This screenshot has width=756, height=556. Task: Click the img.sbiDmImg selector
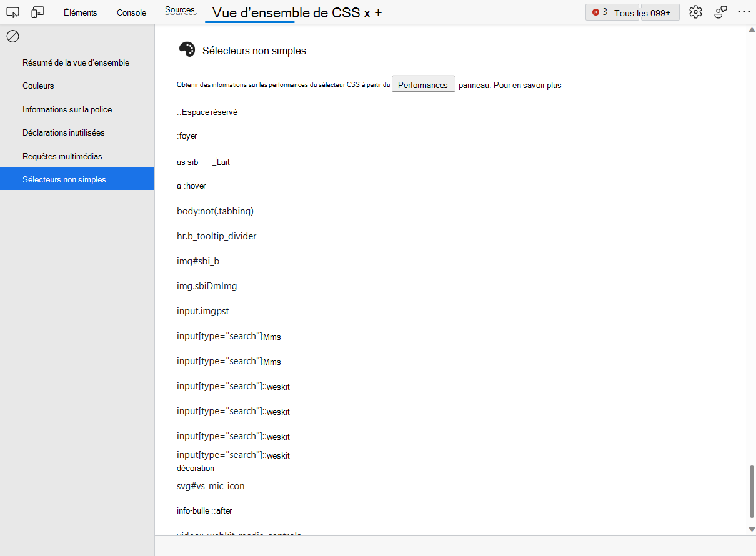tap(207, 286)
